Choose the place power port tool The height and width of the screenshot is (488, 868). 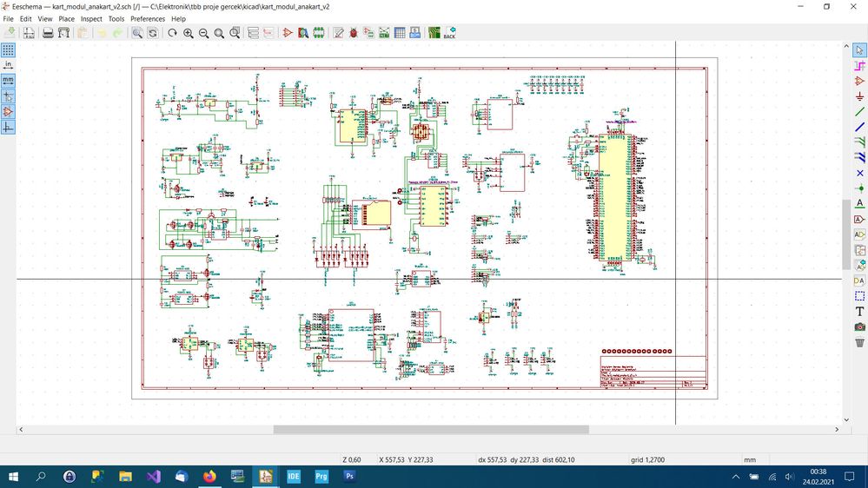click(x=859, y=97)
